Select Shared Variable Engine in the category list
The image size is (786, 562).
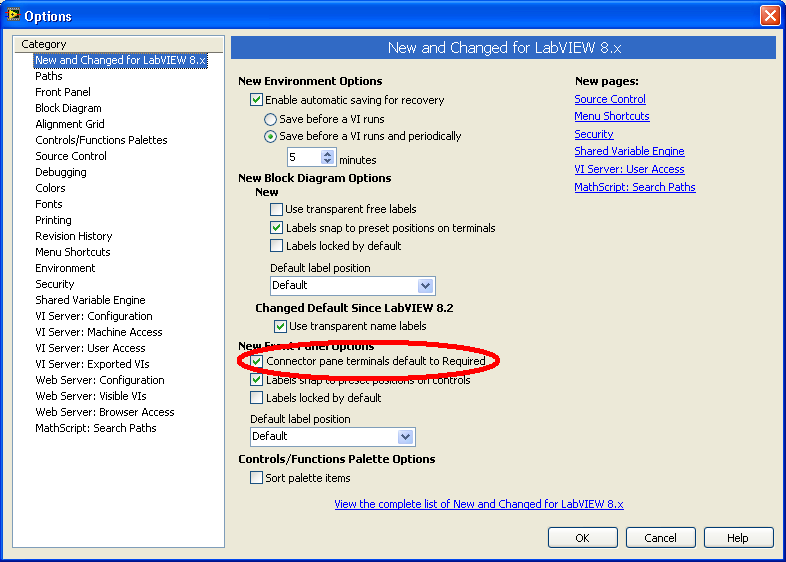coord(90,300)
